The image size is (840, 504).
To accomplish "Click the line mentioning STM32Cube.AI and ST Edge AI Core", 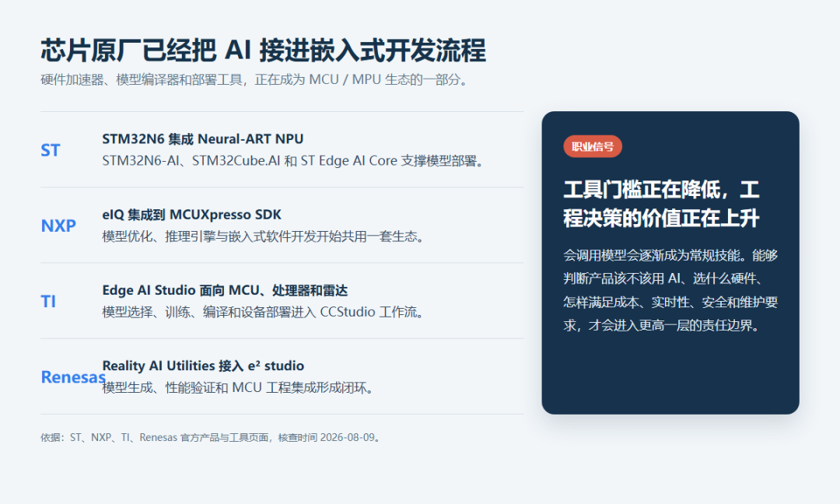I will (x=293, y=161).
